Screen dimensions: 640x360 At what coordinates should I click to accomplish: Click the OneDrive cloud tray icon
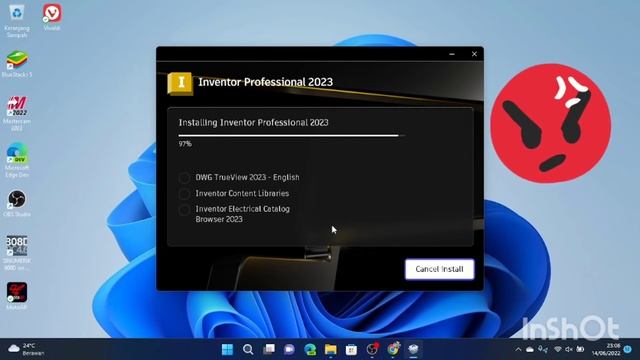[x=530, y=350]
